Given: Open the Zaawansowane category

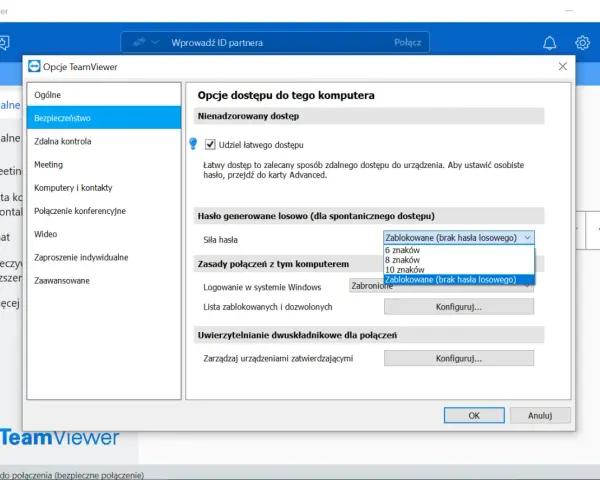Looking at the screenshot, I should [x=104, y=281].
